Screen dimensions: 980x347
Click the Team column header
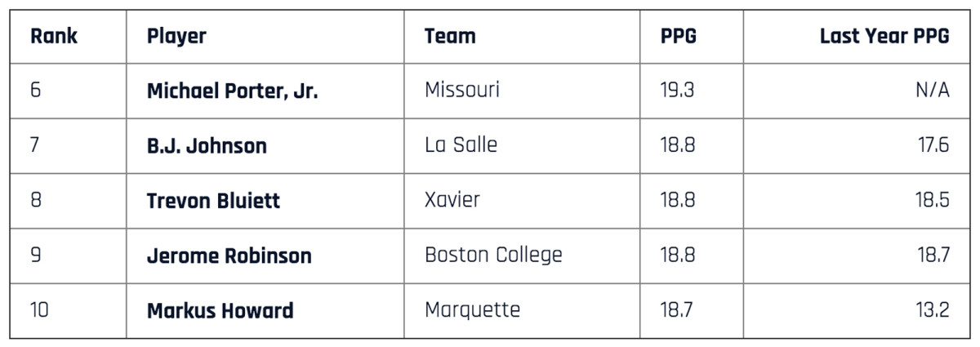(x=450, y=37)
